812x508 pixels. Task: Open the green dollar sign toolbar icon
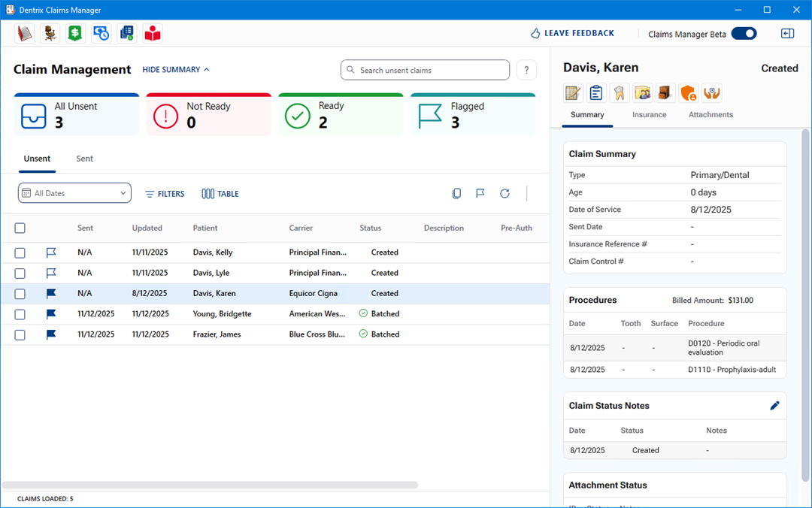[x=75, y=33]
